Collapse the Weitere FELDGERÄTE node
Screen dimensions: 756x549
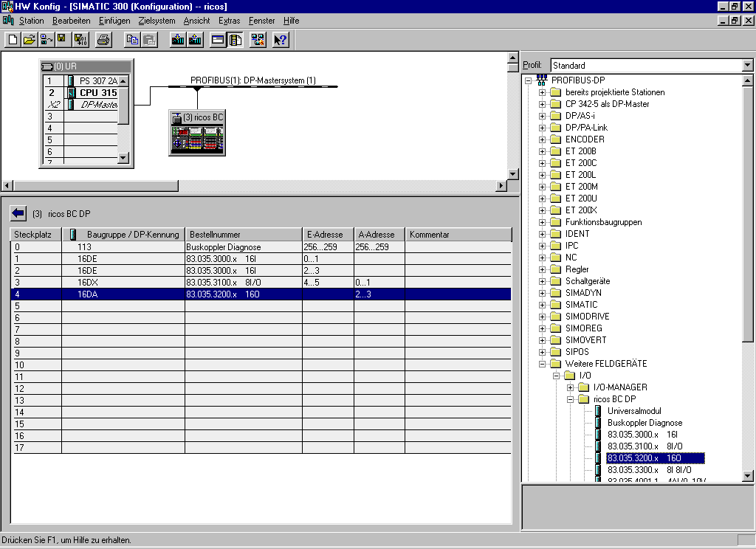(x=542, y=364)
